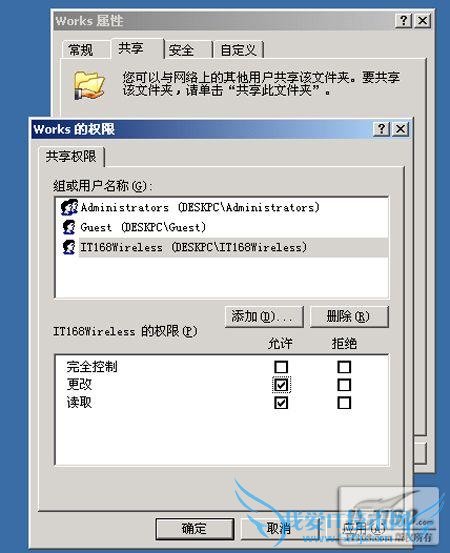Confirm with the 确定 button
This screenshot has width=450, height=553.
195,528
